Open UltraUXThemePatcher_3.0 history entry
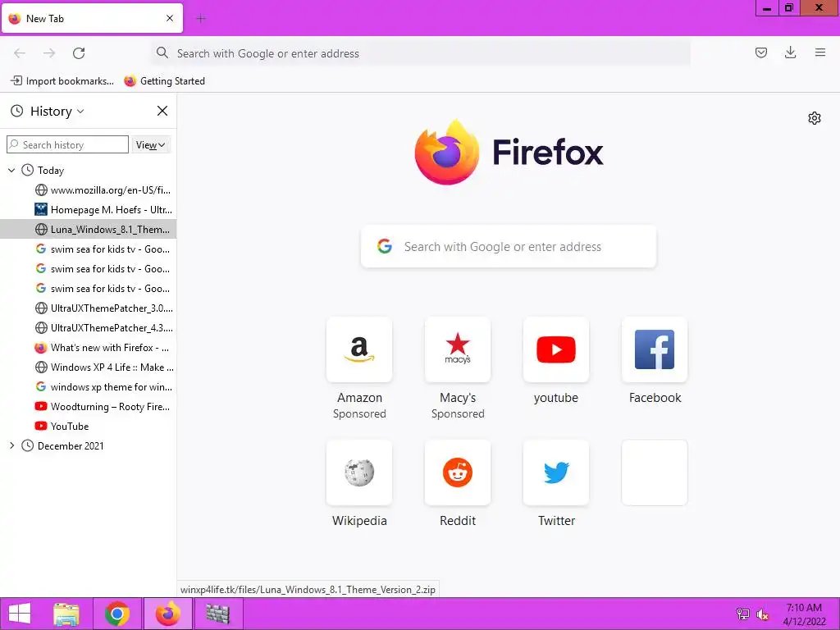Viewport: 840px width, 630px height. click(89, 308)
